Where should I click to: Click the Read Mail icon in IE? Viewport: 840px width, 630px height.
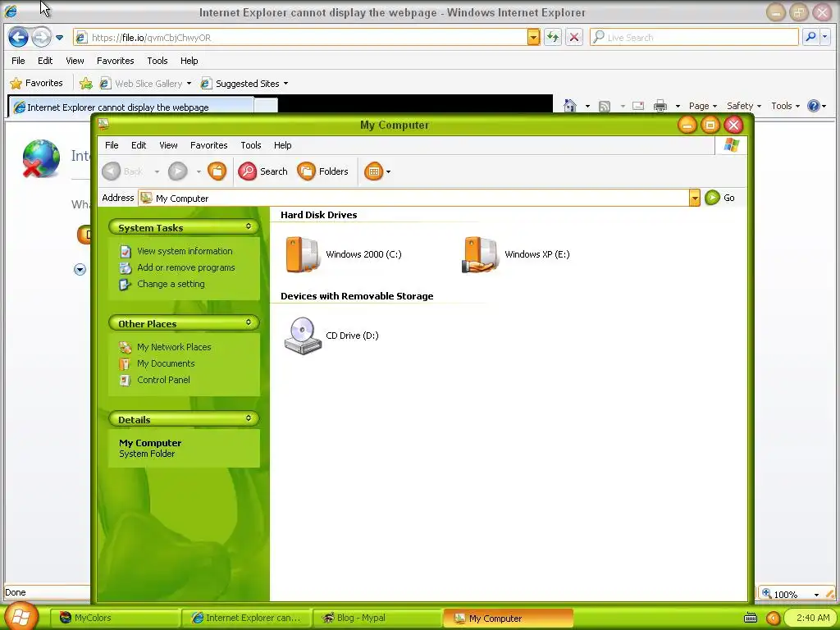click(x=638, y=106)
